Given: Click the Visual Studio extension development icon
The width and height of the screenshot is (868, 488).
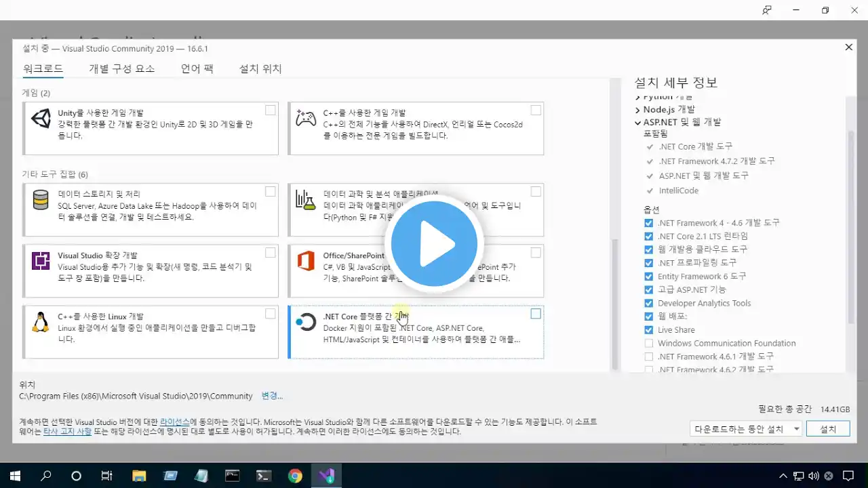Looking at the screenshot, I should coord(41,261).
